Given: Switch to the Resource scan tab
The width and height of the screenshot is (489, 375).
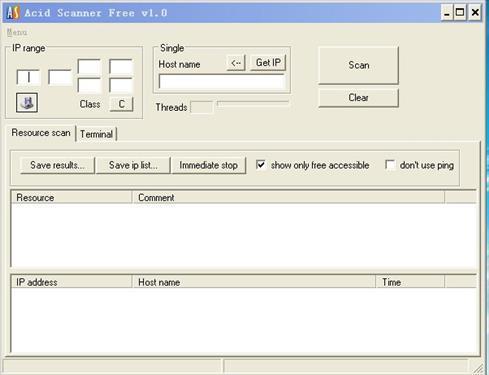Looking at the screenshot, I should click(41, 133).
